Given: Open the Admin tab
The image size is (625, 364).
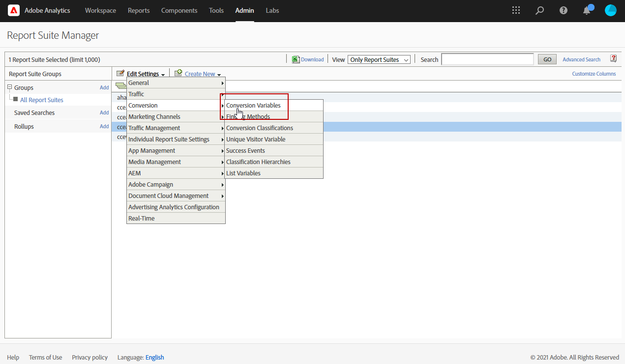Looking at the screenshot, I should (245, 10).
